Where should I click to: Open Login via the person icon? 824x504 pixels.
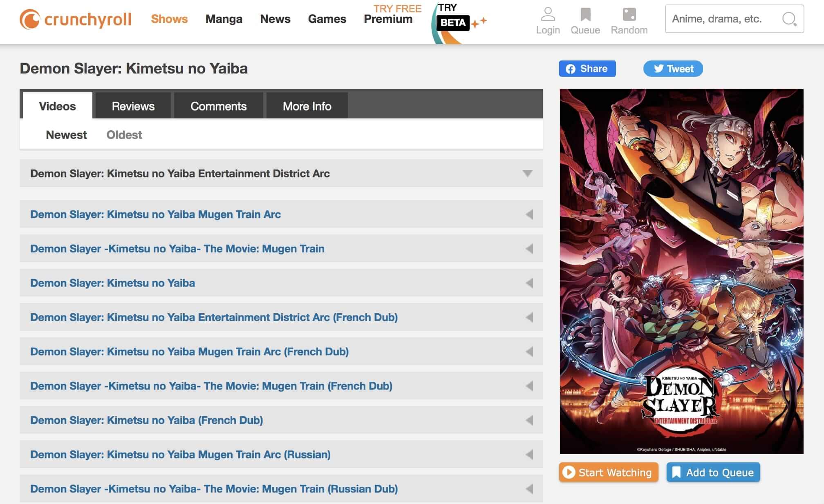point(548,18)
